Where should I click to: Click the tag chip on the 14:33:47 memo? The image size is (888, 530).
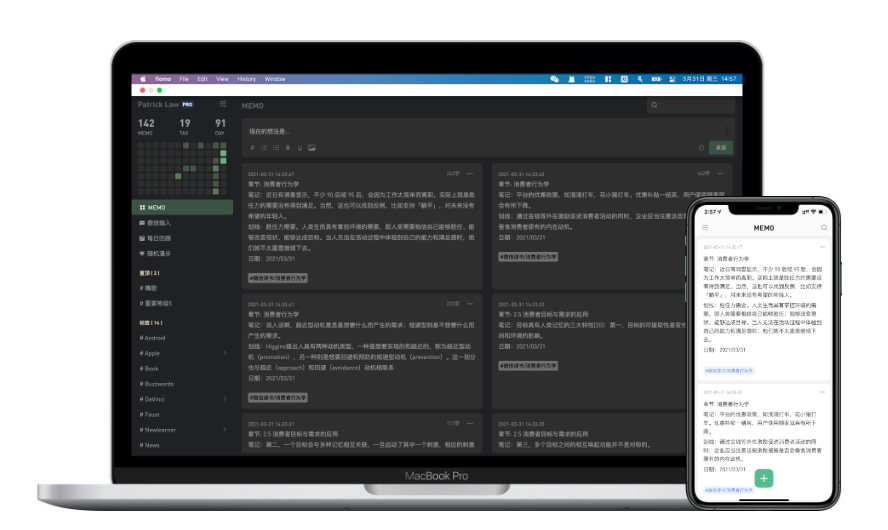pos(278,278)
